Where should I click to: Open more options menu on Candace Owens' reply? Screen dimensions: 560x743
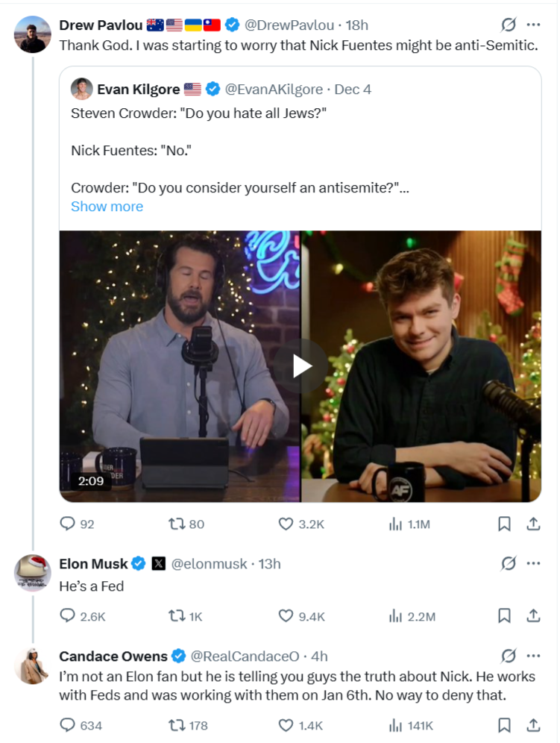533,656
